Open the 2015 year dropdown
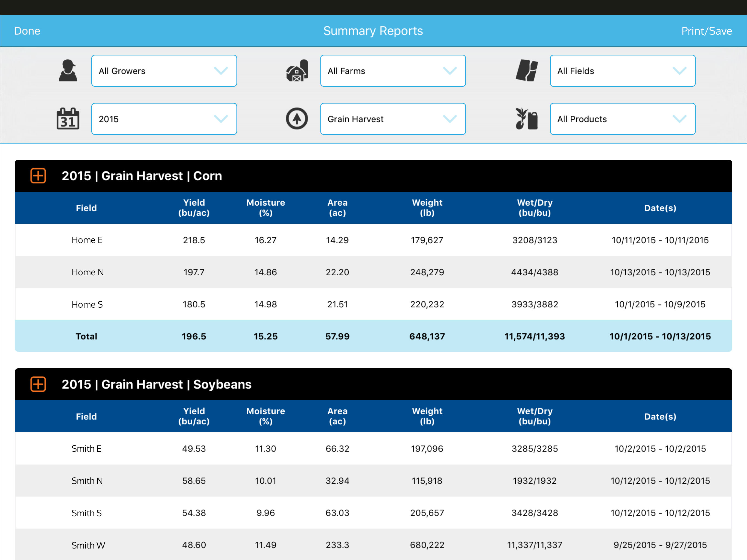747x560 pixels. tap(164, 119)
